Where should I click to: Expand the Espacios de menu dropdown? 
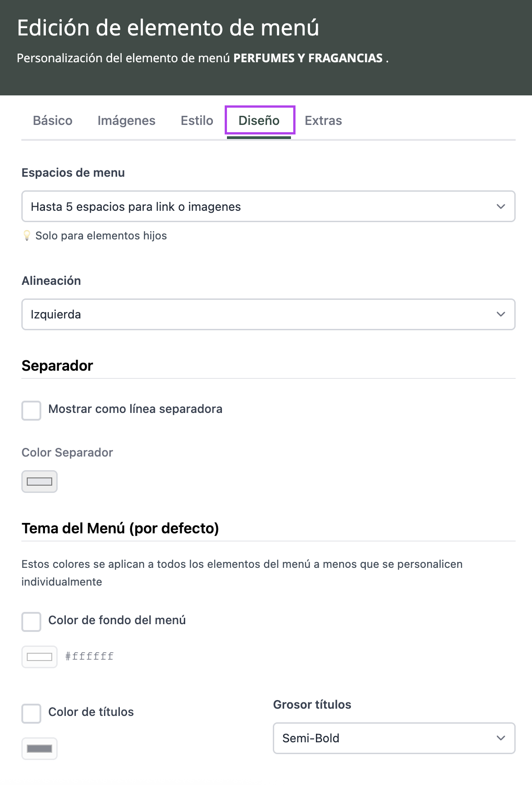pos(268,207)
